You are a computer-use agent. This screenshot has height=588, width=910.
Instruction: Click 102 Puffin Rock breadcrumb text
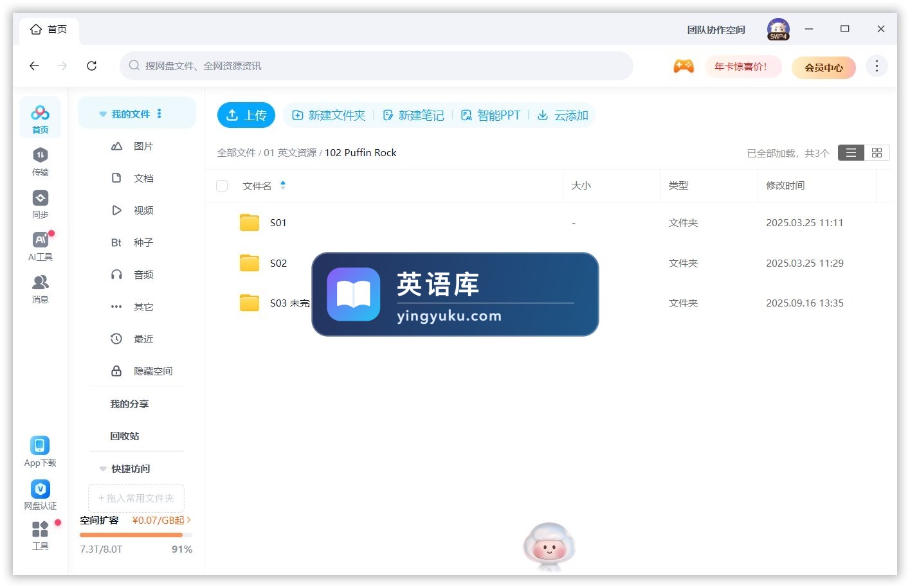pyautogui.click(x=360, y=152)
